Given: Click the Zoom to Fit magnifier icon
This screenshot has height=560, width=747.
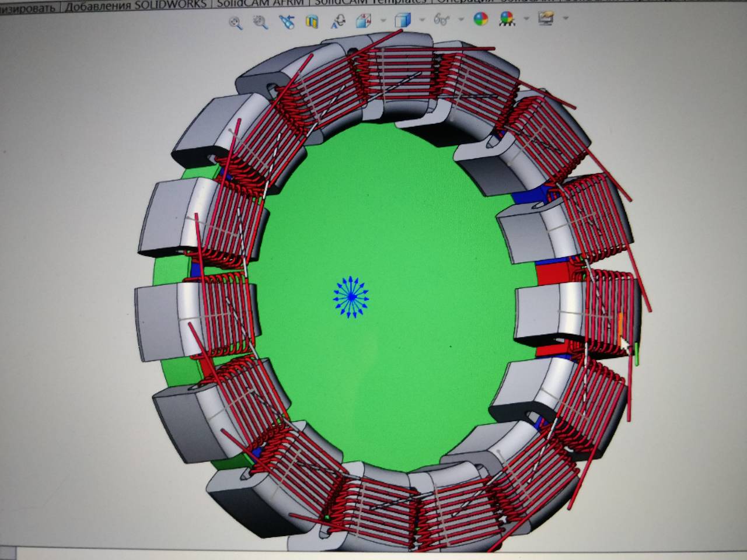Looking at the screenshot, I should click(236, 23).
